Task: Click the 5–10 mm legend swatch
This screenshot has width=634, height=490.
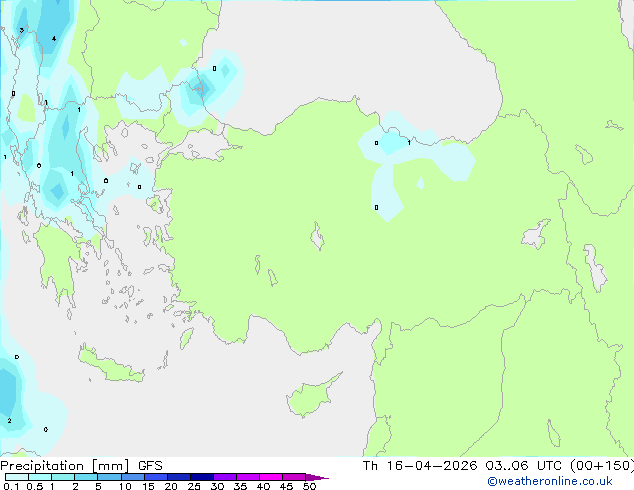Action: (x=109, y=477)
